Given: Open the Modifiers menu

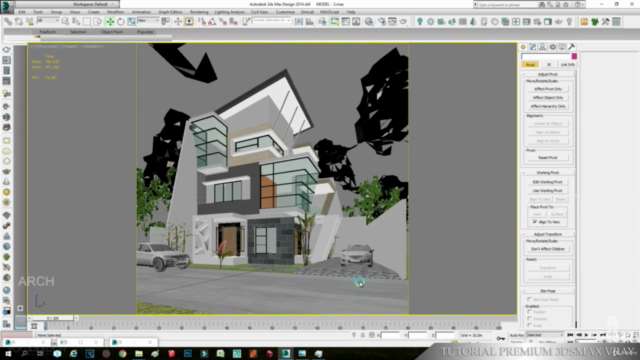Looking at the screenshot, I should coord(116,12).
